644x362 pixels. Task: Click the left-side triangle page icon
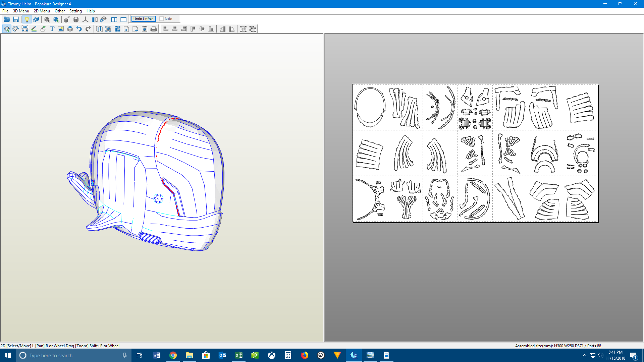(223, 29)
